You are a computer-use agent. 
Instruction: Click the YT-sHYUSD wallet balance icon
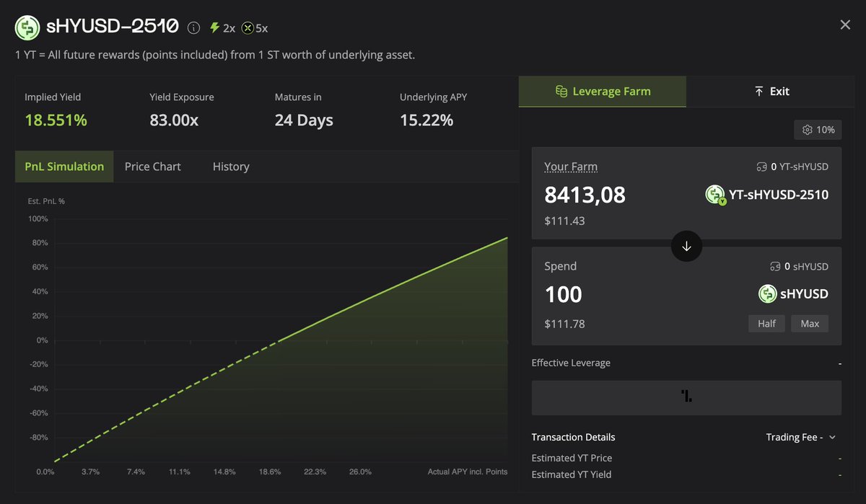coord(761,167)
